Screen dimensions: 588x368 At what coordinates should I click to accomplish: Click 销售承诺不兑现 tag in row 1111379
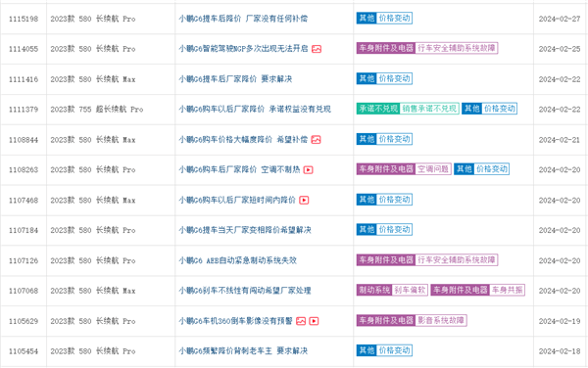[429, 109]
